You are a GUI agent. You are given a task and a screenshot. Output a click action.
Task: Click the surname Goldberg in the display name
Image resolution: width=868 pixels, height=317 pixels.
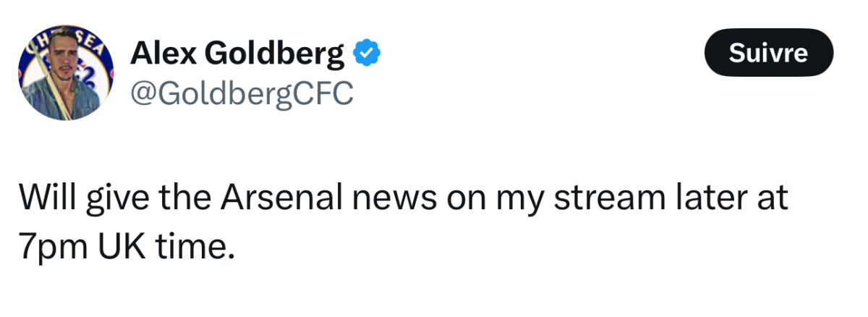(274, 54)
